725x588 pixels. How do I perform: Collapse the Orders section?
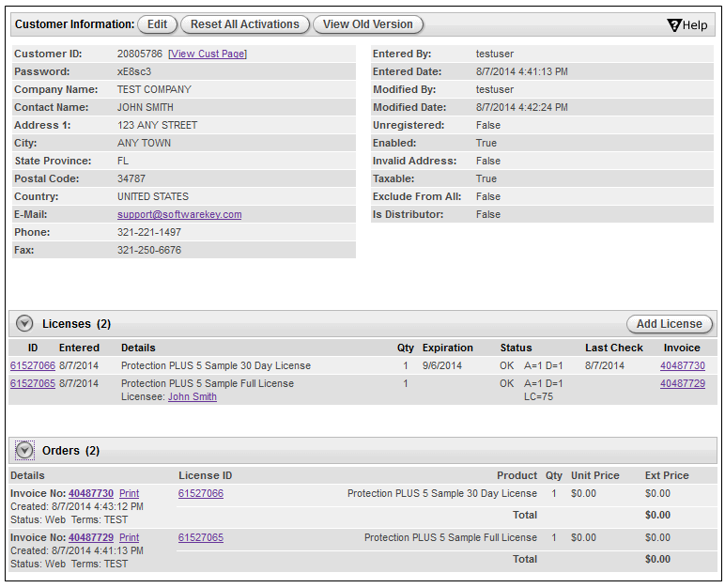[24, 451]
